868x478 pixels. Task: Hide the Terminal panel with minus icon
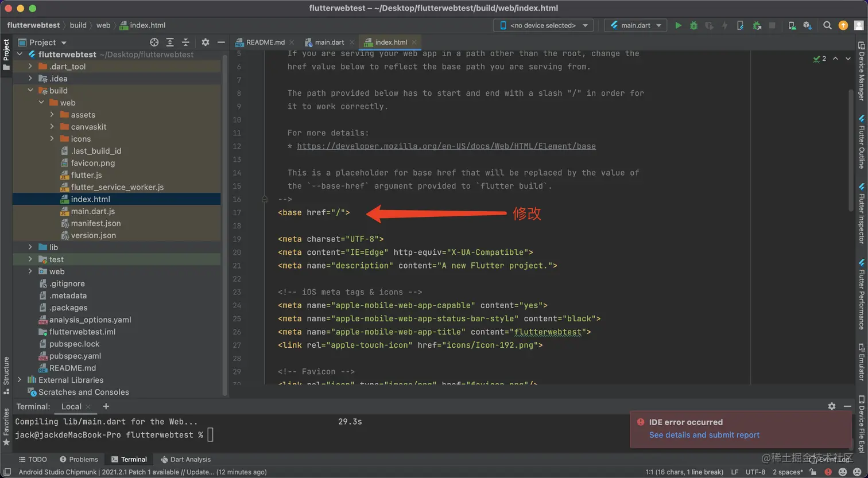[x=847, y=406]
